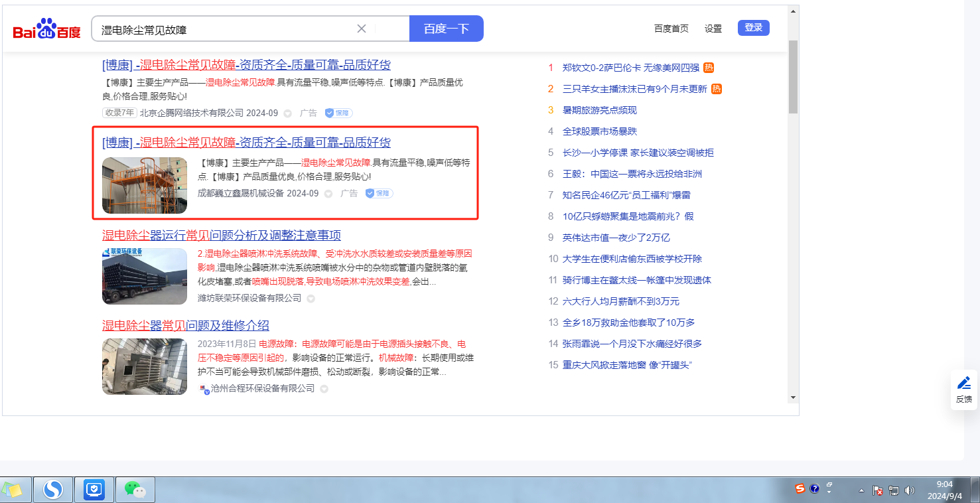Click the blue shield monitor taskbar icon
Image resolution: width=980 pixels, height=503 pixels.
pyautogui.click(x=94, y=490)
